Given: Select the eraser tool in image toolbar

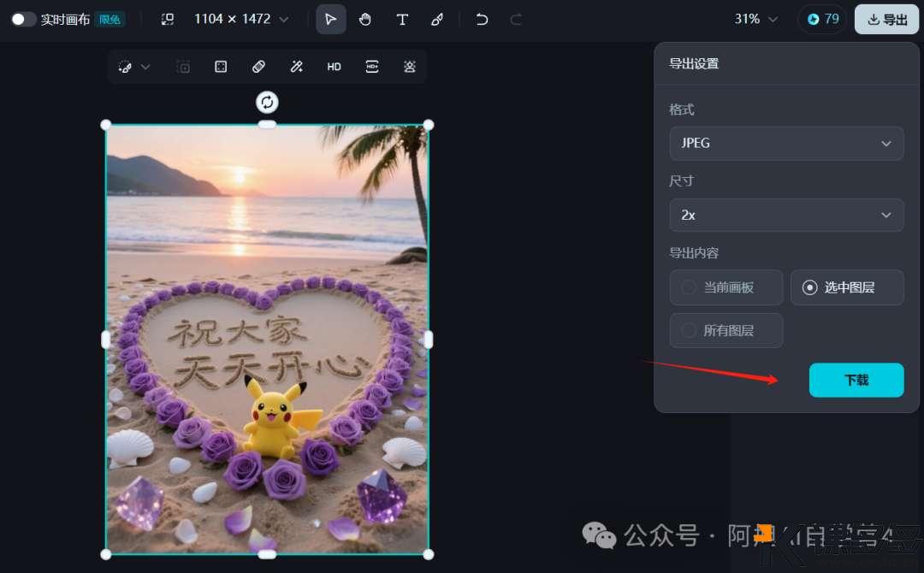Looking at the screenshot, I should [x=258, y=67].
